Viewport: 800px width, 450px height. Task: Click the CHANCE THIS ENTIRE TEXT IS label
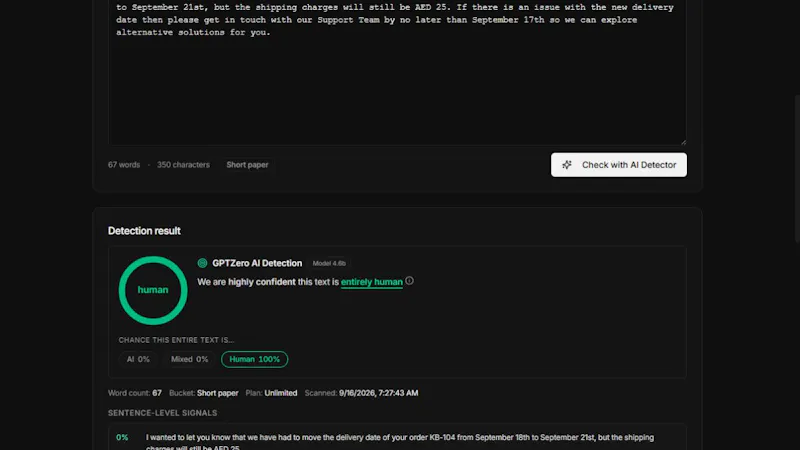click(176, 340)
